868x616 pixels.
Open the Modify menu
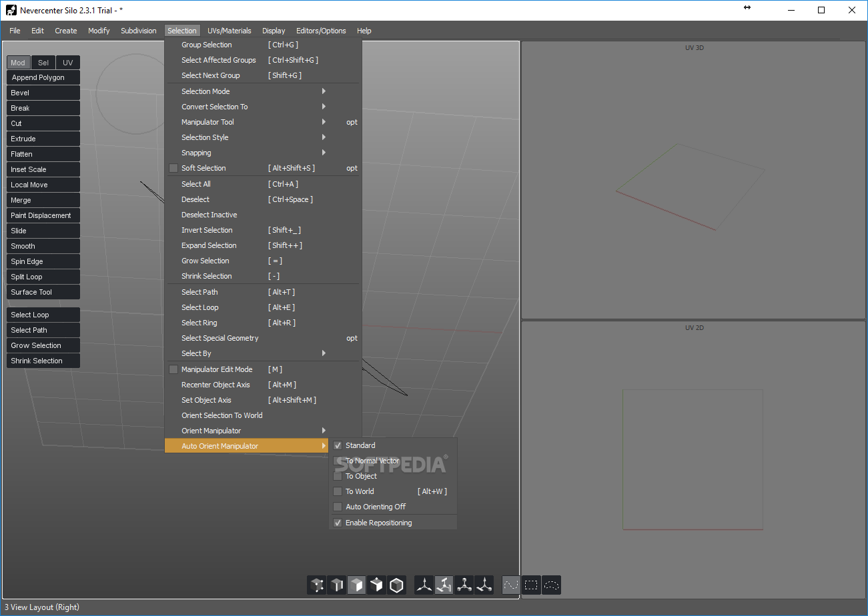click(99, 31)
